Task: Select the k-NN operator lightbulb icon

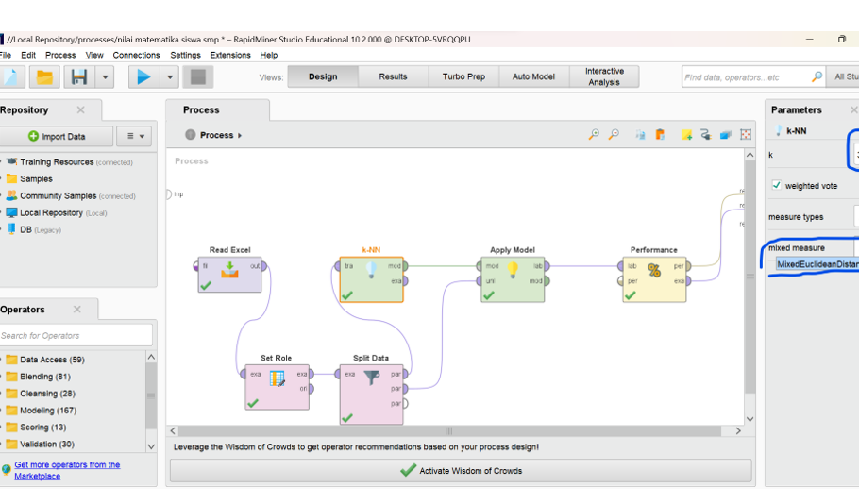Action: pos(371,270)
